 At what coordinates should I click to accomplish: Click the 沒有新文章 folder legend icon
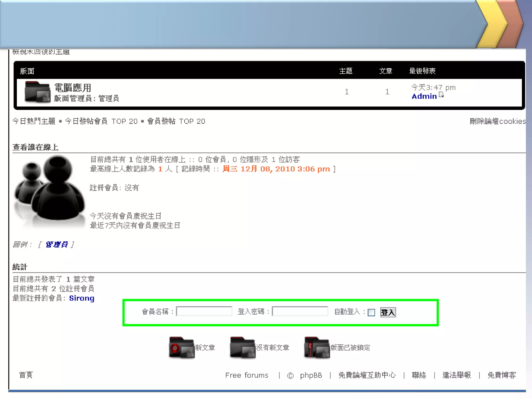[242, 348]
